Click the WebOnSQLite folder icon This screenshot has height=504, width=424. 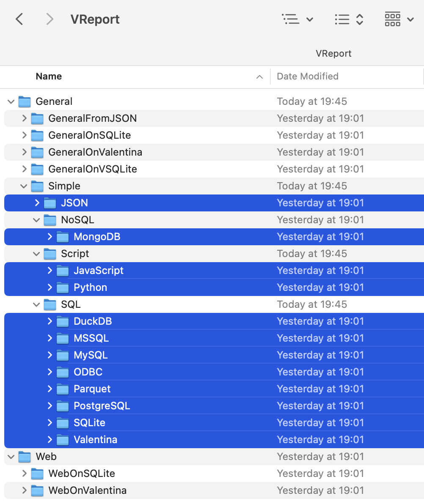pos(37,474)
